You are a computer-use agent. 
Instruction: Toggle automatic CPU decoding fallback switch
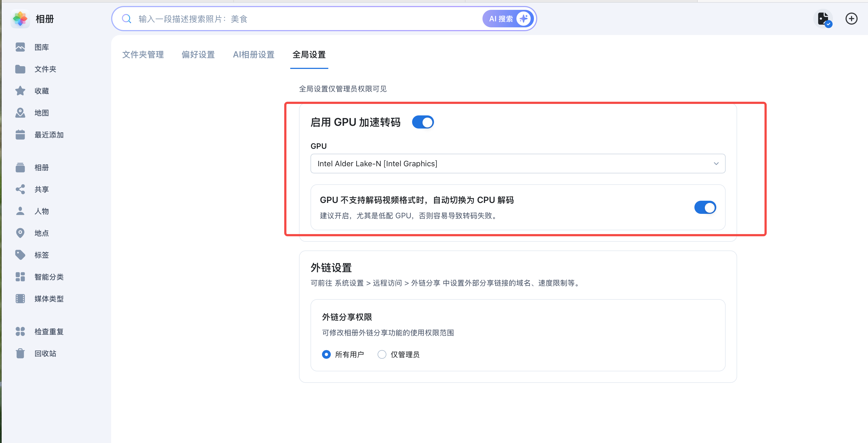[x=705, y=207]
